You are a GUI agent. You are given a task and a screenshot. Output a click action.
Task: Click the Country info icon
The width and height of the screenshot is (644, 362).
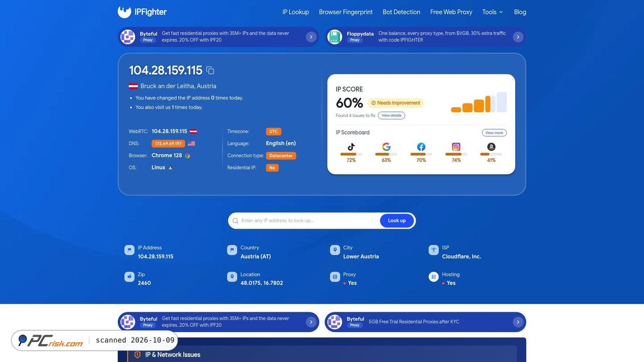(x=232, y=250)
